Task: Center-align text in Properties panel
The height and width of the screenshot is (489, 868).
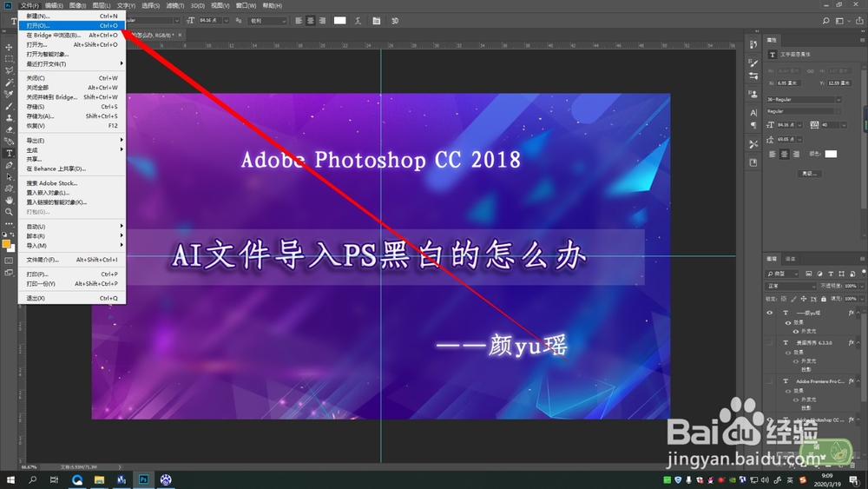Action: [785, 154]
